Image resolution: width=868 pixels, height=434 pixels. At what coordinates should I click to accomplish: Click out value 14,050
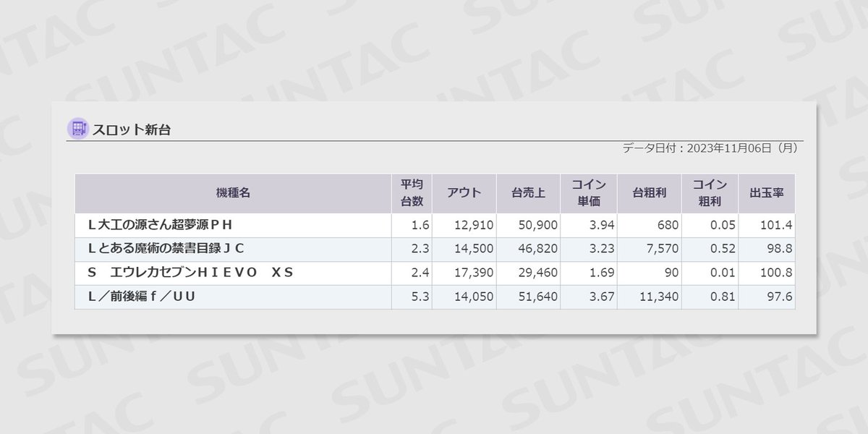pos(474,297)
